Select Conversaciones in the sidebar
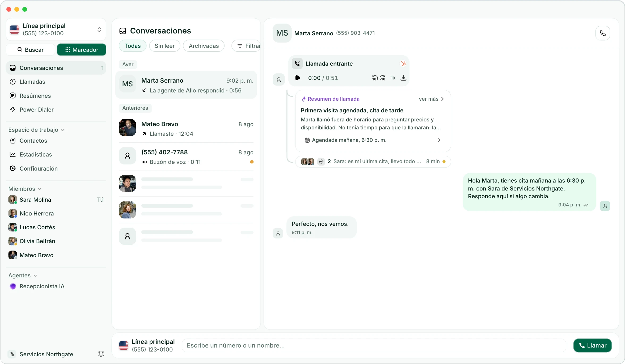Image resolution: width=625 pixels, height=364 pixels. pos(56,68)
